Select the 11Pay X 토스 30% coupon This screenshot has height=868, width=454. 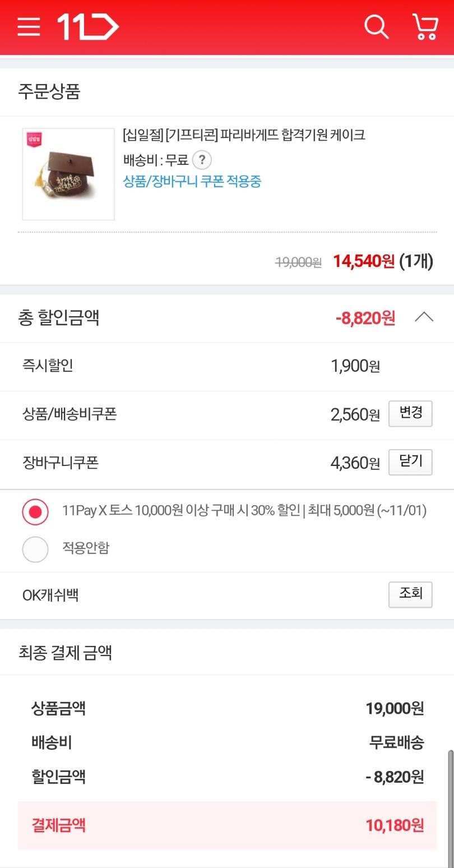coord(35,511)
